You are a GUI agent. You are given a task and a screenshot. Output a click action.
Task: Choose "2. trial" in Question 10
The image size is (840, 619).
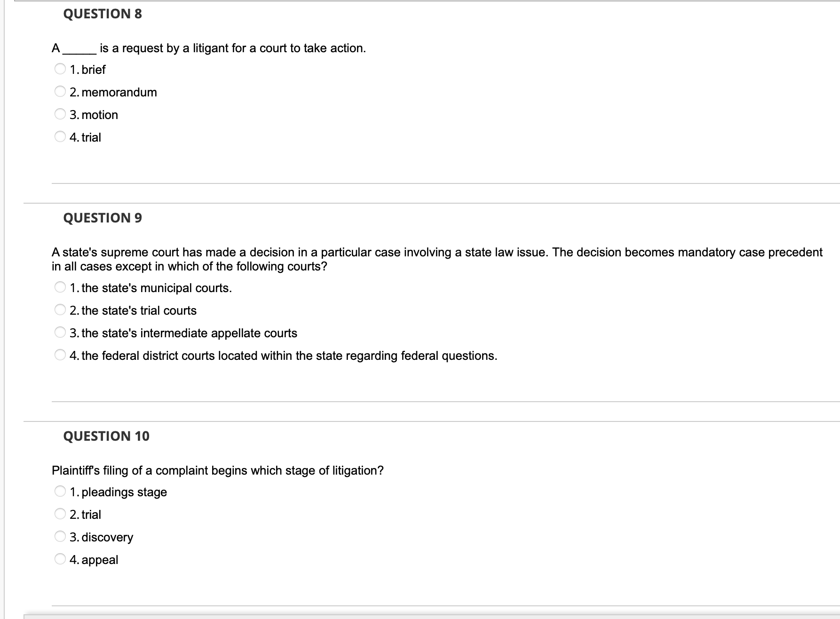pos(59,514)
